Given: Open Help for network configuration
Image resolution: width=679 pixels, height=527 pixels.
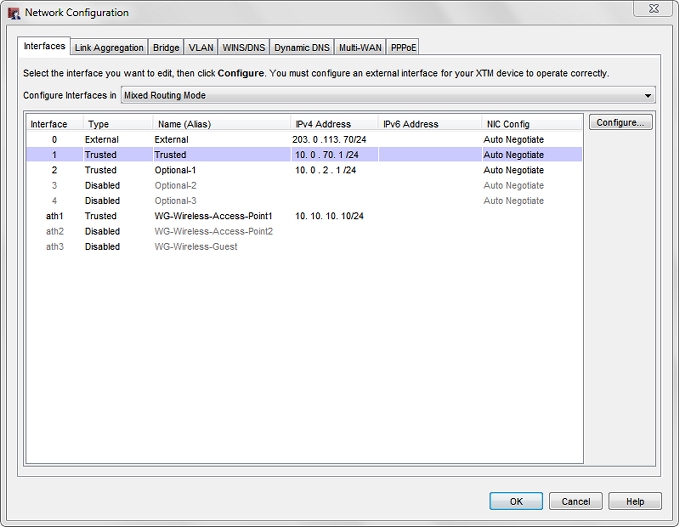Looking at the screenshot, I should 635,501.
